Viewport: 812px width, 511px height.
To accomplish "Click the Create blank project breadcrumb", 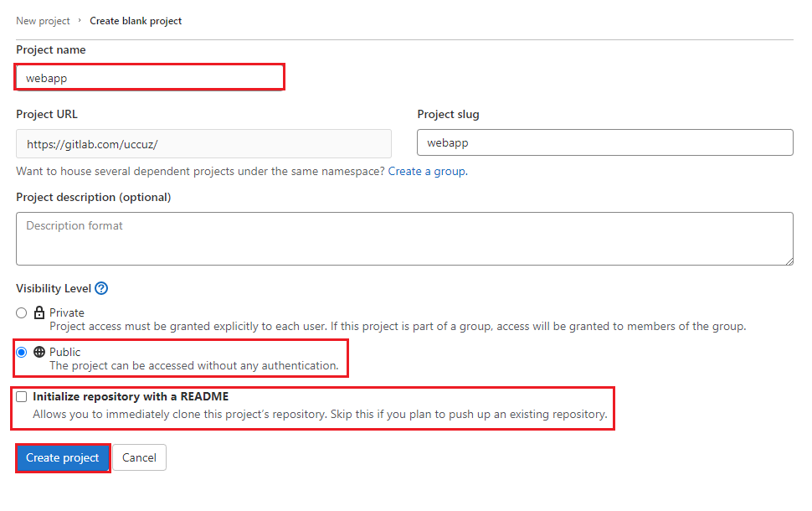I will 136,21.
